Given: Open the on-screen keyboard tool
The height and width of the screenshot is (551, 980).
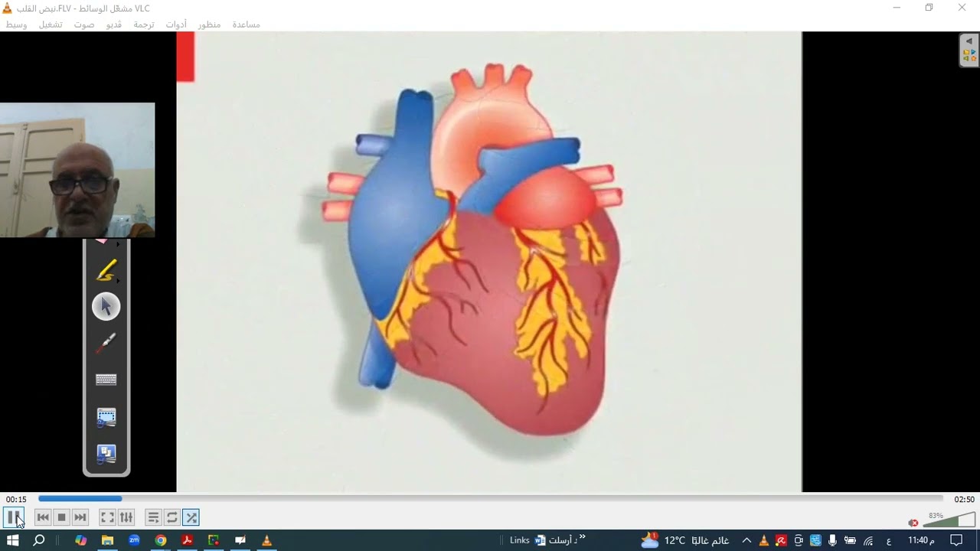Looking at the screenshot, I should pos(106,380).
